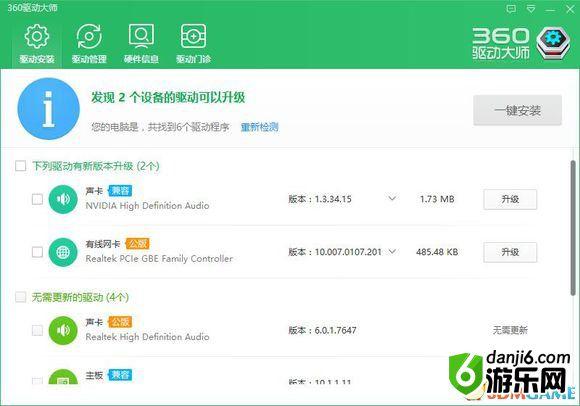
Task: Click the feedback chat icon in title bar
Action: (511, 9)
